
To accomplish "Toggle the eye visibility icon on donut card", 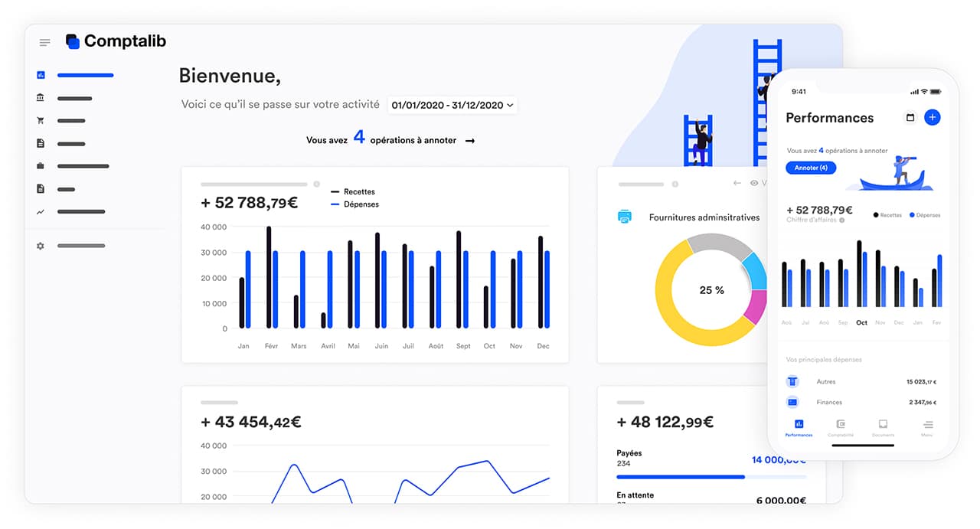I will tap(755, 183).
